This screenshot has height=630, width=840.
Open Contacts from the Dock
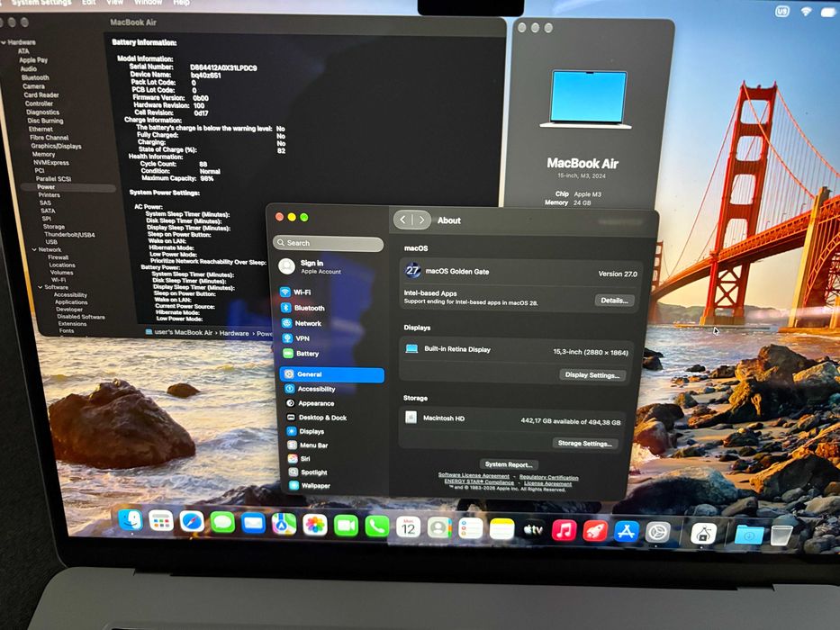tap(439, 529)
